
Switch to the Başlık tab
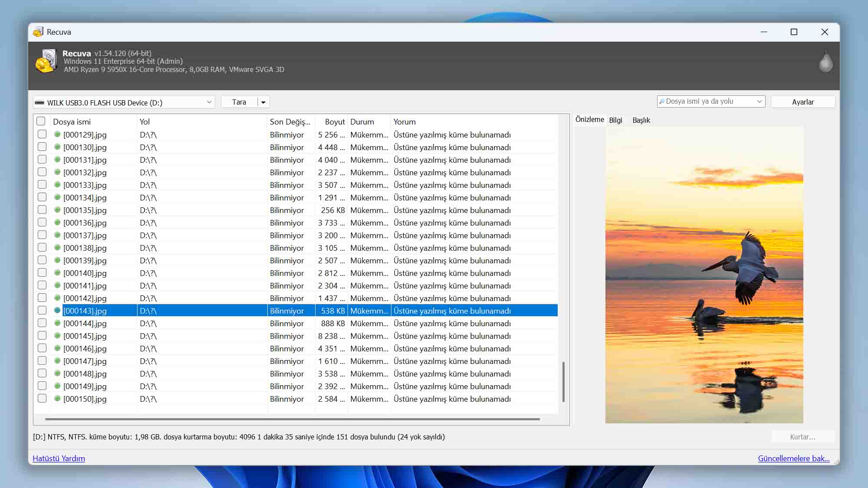coord(641,120)
